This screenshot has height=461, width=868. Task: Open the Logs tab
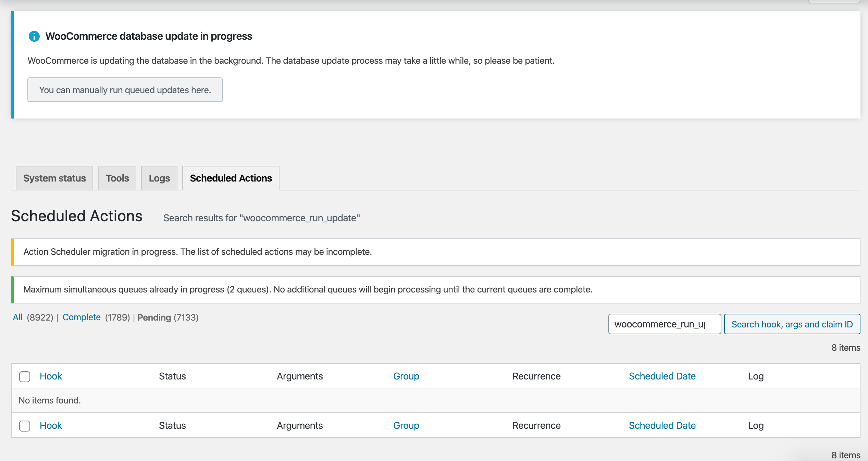[x=159, y=178]
